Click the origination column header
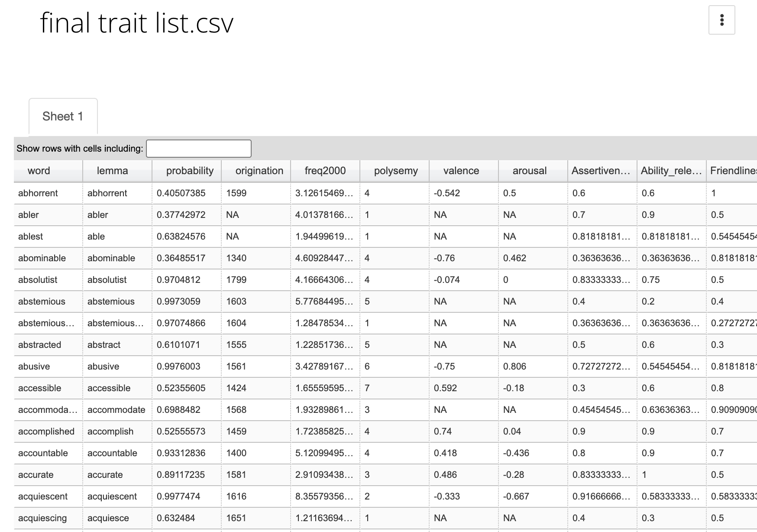The height and width of the screenshot is (532, 757). click(259, 171)
